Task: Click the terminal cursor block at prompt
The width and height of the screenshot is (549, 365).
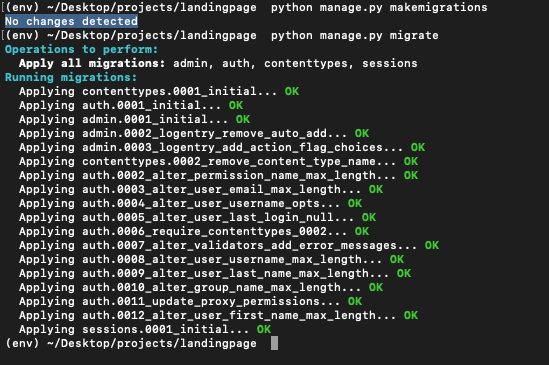Action: pyautogui.click(x=274, y=343)
